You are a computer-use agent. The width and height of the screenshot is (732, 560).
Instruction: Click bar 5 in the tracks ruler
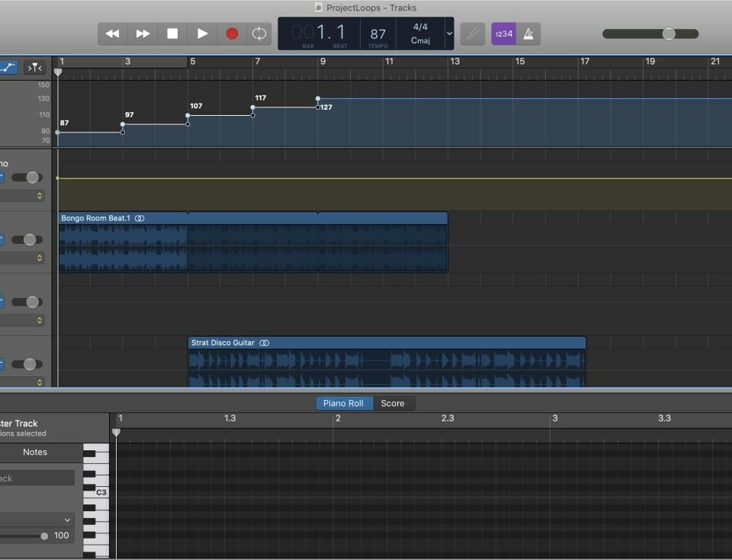coord(192,61)
